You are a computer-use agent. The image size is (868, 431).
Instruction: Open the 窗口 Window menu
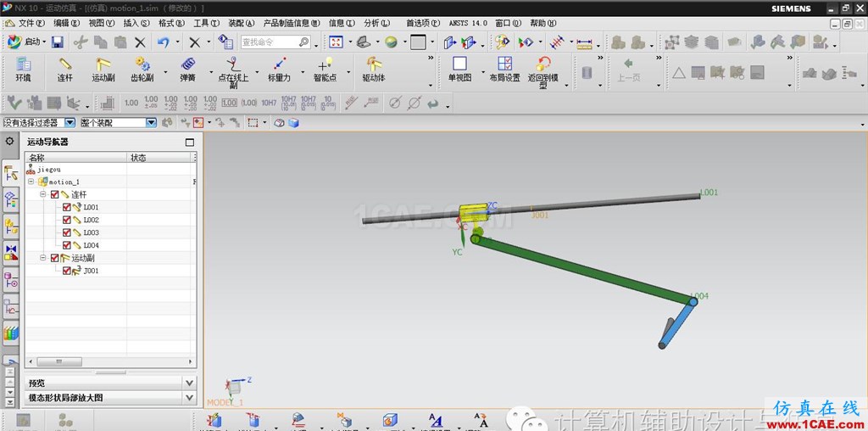(509, 23)
